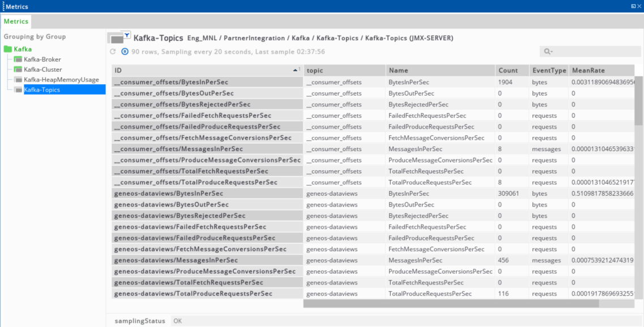This screenshot has width=644, height=327.
Task: Sort by the Count column header
Action: [x=507, y=71]
